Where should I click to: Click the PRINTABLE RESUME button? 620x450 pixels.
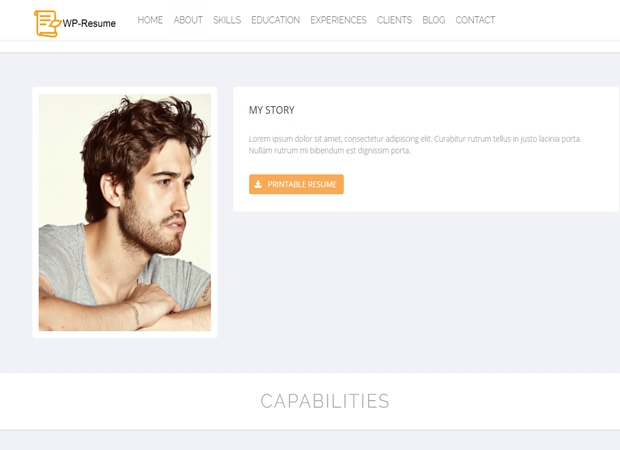pos(296,184)
